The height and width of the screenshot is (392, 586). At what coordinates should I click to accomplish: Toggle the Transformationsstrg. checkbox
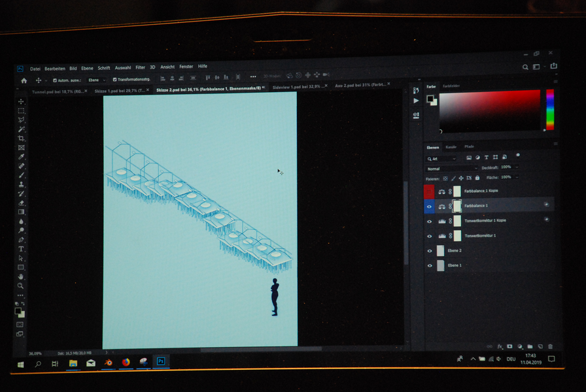[115, 80]
